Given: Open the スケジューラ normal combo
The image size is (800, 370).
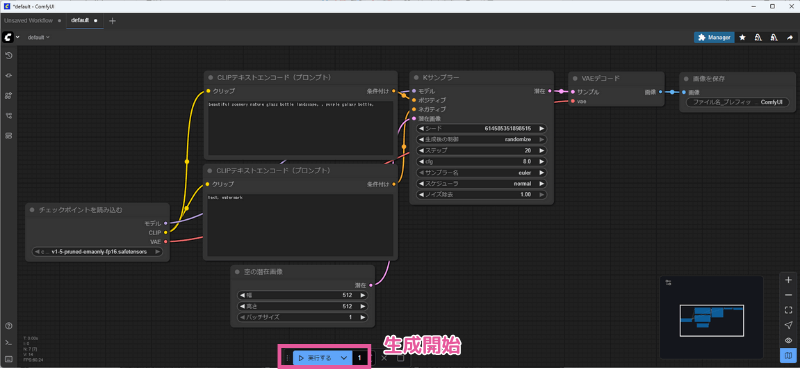Looking at the screenshot, I should (x=482, y=183).
